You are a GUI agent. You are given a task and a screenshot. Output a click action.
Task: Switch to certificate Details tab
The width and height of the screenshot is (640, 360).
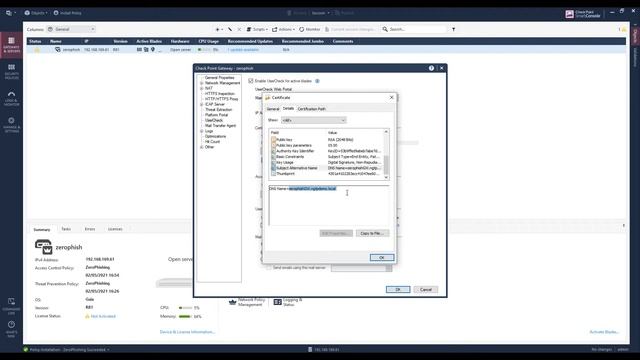click(288, 109)
